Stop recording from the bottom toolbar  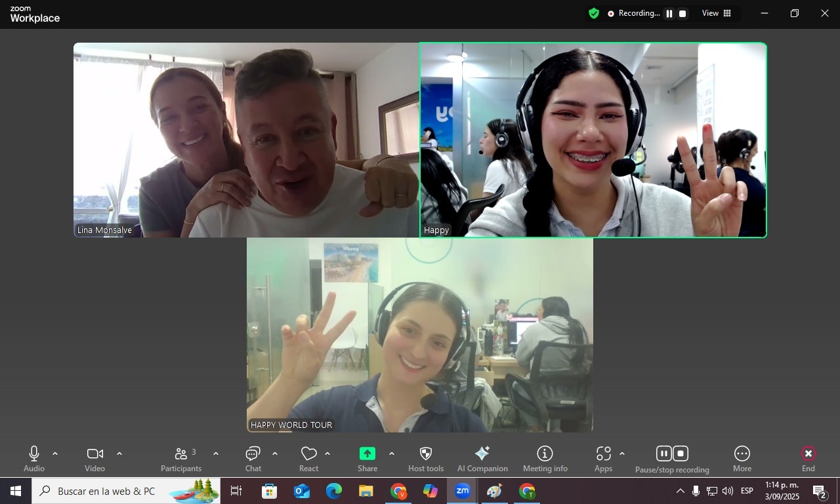click(681, 453)
